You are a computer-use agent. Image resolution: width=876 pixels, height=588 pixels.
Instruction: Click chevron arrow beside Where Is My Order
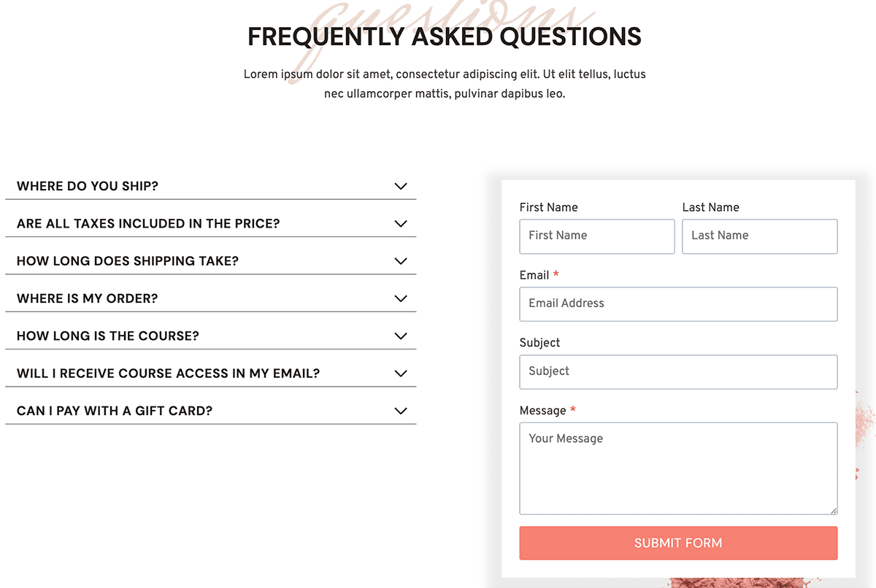[400, 298]
